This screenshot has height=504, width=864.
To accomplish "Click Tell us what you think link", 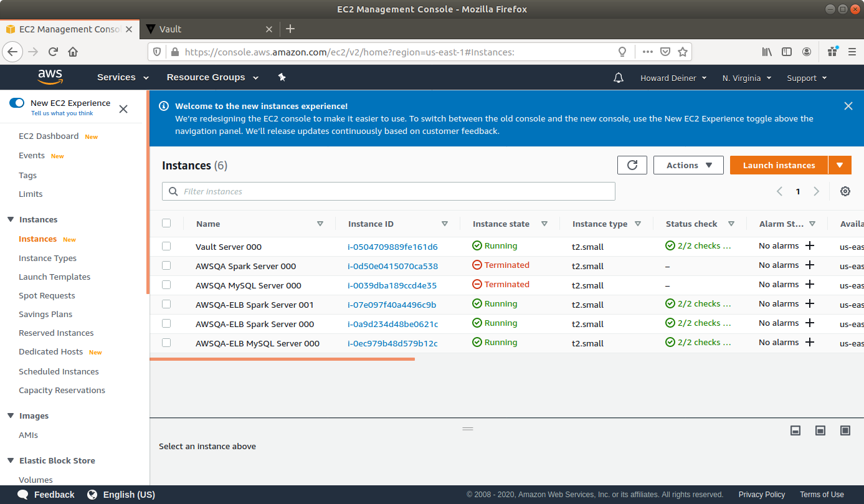I will click(x=62, y=113).
